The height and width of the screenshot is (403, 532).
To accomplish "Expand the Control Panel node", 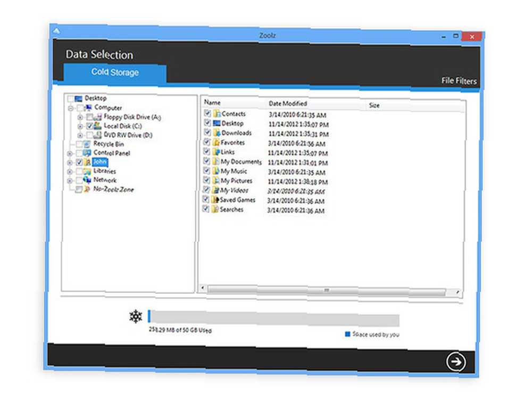I will point(70,153).
